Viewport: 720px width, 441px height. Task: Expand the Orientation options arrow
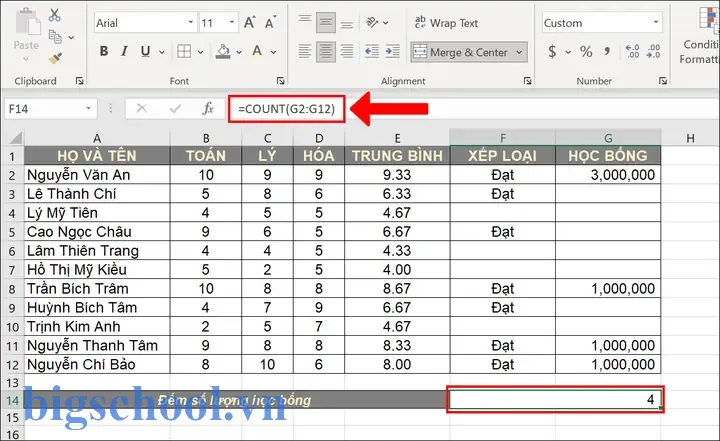(385, 23)
